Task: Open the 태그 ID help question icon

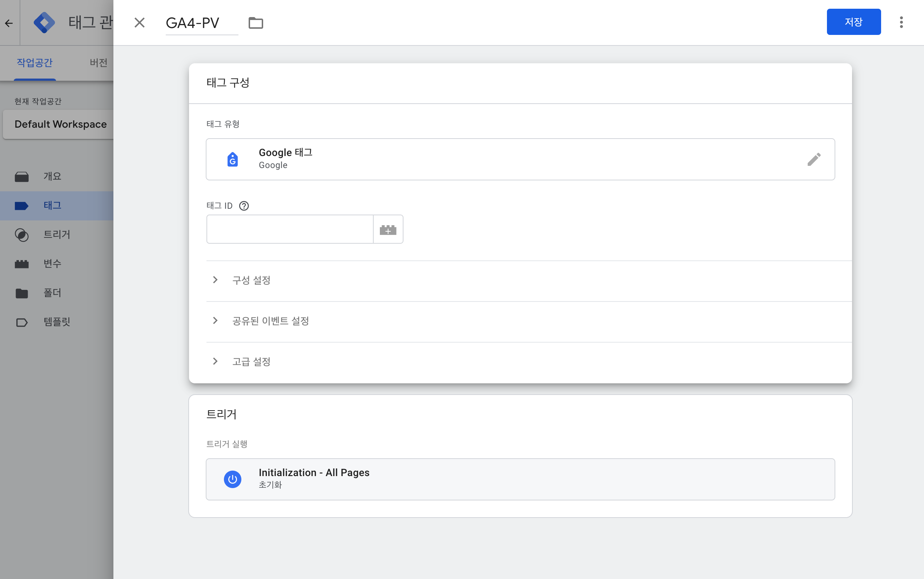Action: click(x=244, y=206)
